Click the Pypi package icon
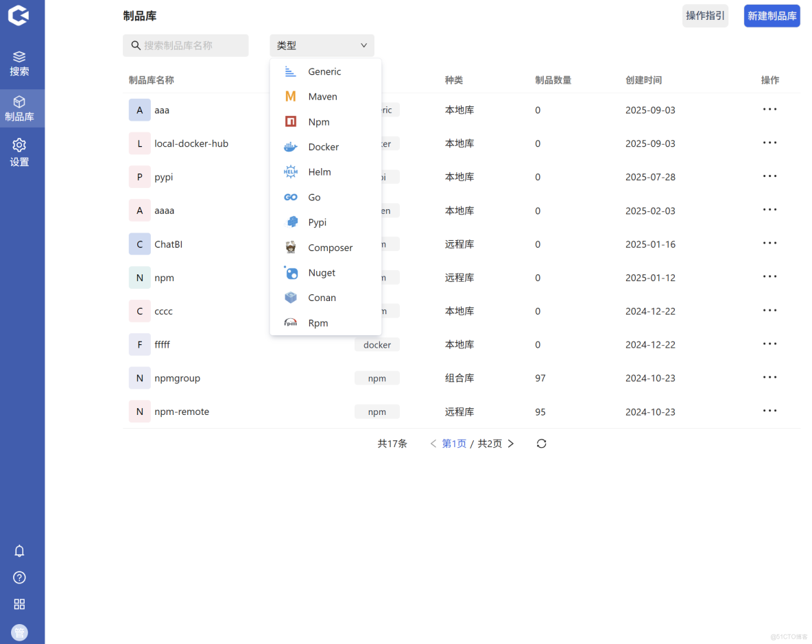The width and height of the screenshot is (812, 644). point(291,222)
